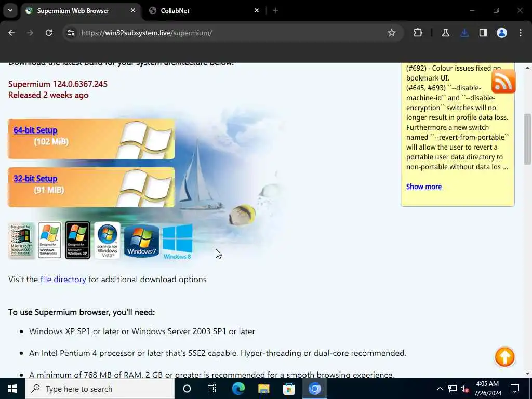Open the user profile avatar

pos(502,33)
